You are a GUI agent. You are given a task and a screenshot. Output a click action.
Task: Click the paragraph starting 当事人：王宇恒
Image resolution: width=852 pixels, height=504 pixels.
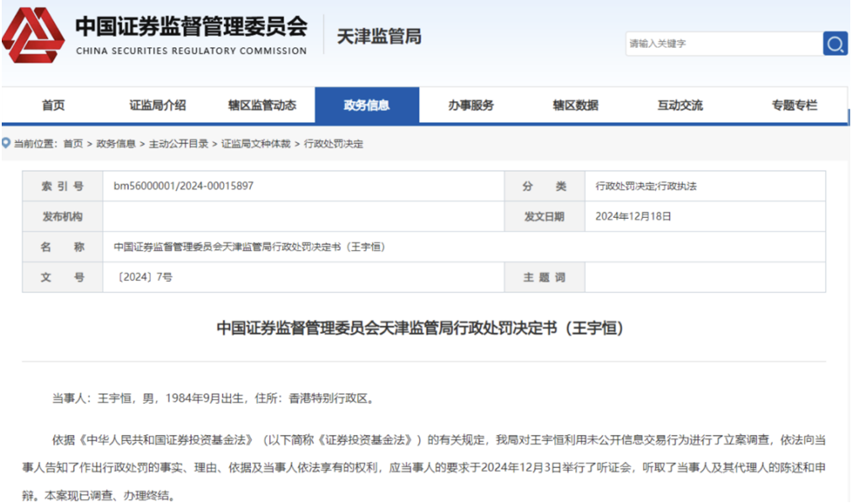(214, 398)
